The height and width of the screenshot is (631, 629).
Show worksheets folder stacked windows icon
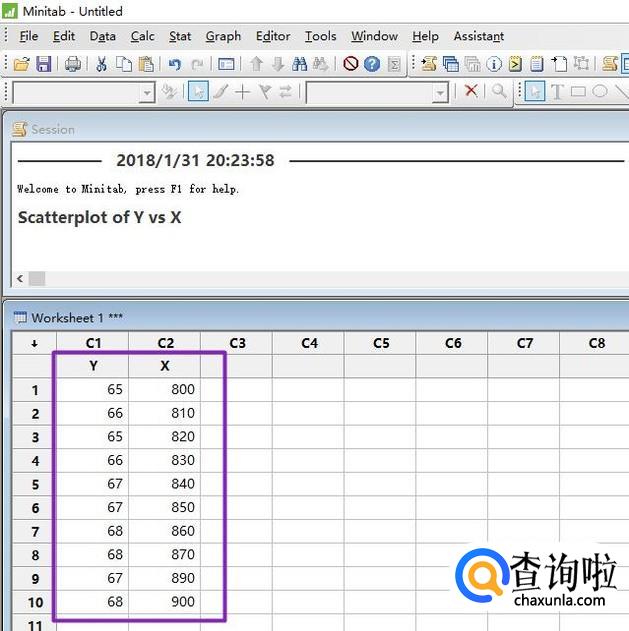coord(451,64)
